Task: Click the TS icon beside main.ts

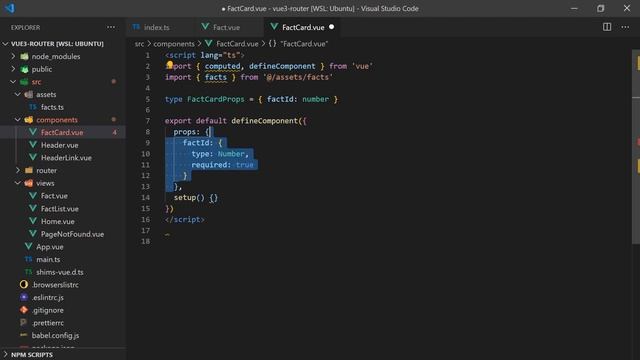Action: tap(28, 259)
